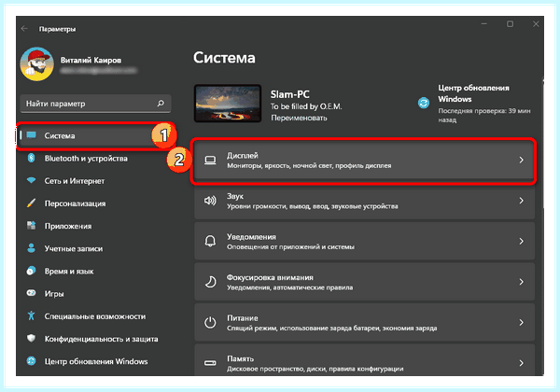This screenshot has height=392, width=560.
Task: Click the Bluetooth icon in the sidebar
Action: click(x=32, y=158)
